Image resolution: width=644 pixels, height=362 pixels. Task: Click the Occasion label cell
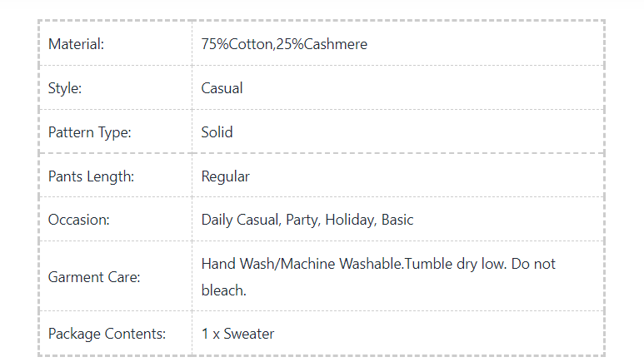pyautogui.click(x=79, y=221)
